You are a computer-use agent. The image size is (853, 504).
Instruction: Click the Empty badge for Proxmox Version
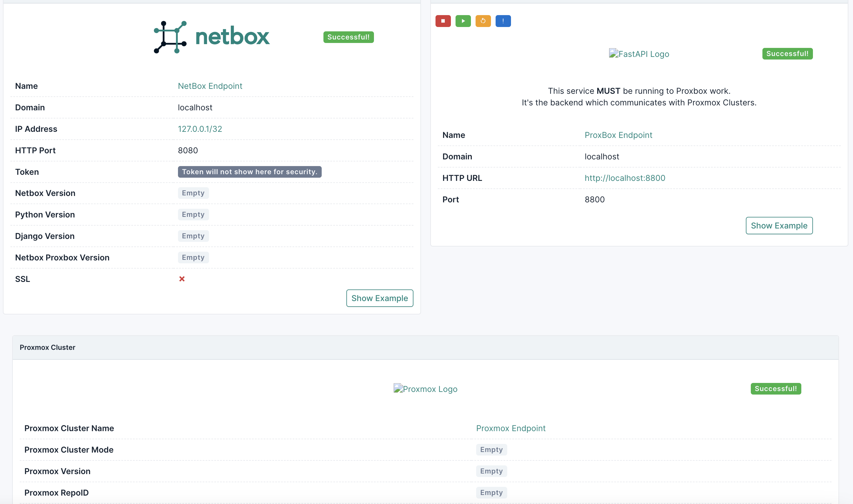coord(491,471)
